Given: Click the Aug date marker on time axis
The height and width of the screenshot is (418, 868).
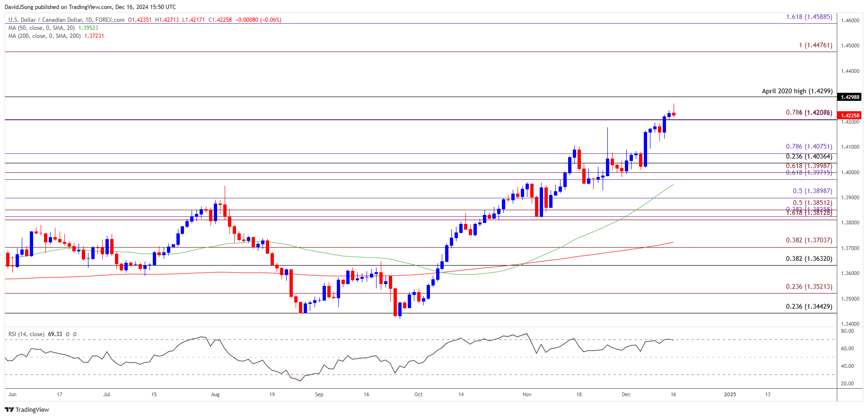Looking at the screenshot, I should (215, 394).
